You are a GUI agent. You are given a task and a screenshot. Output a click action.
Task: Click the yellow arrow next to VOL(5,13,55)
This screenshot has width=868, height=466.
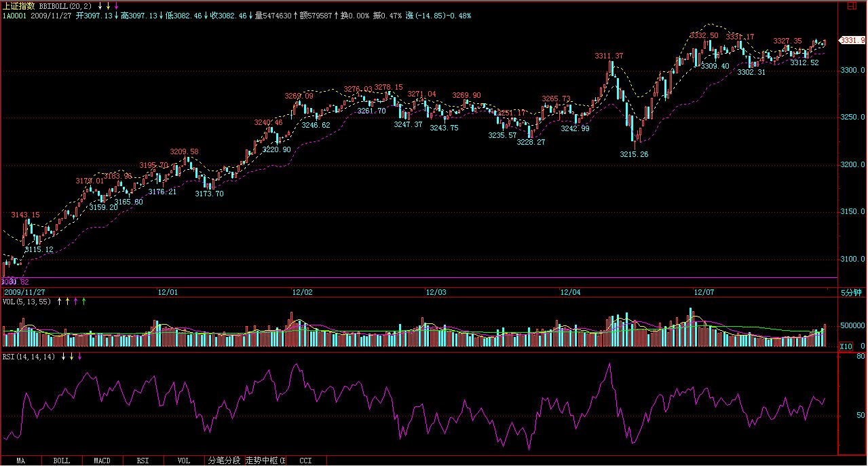(67, 300)
